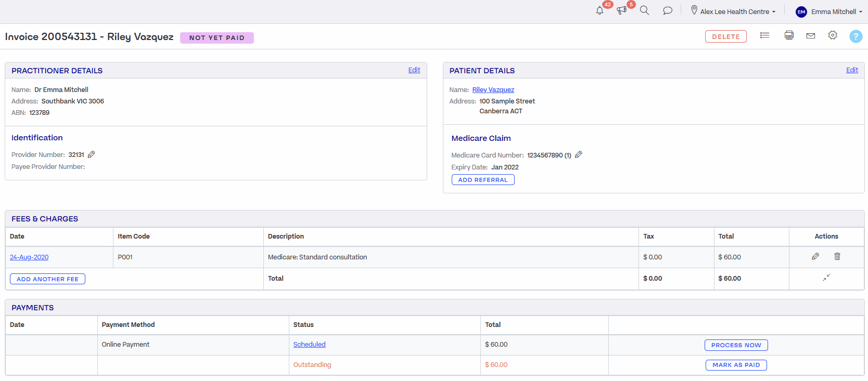
Task: Click the search magnifier icon
Action: (644, 10)
